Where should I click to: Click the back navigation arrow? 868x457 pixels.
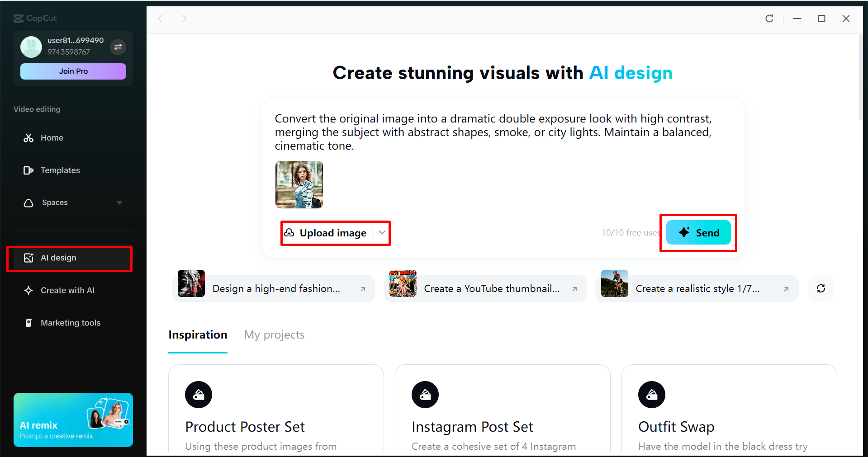161,19
